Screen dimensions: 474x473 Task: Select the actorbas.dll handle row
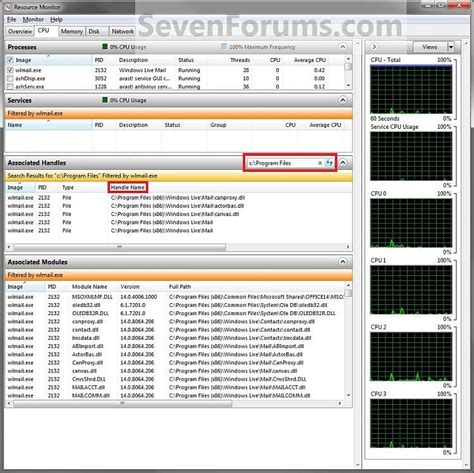[x=178, y=206]
